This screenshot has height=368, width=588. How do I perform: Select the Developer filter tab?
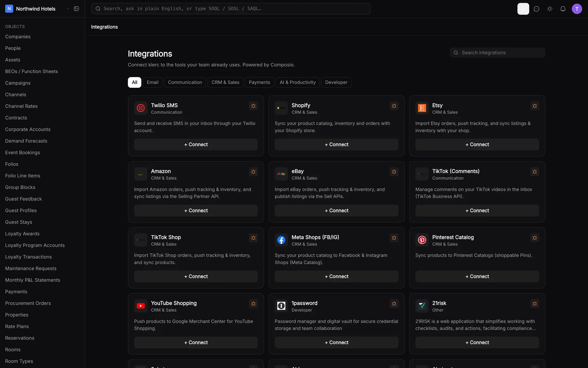click(336, 82)
